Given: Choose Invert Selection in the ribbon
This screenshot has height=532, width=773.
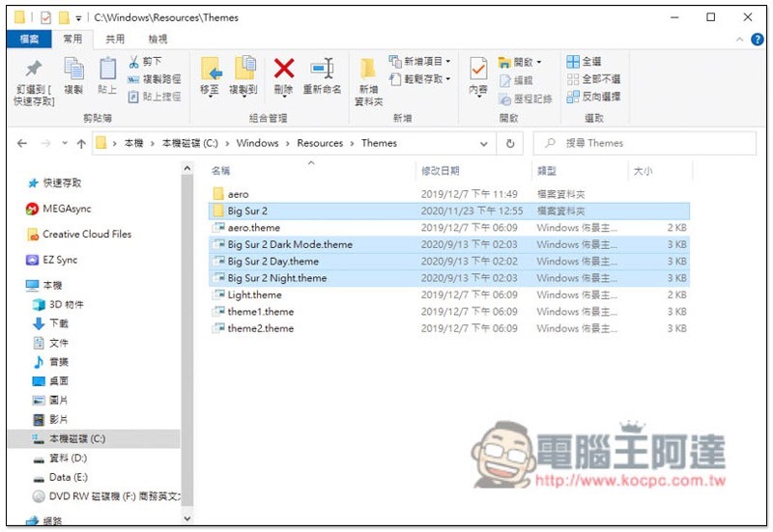Looking at the screenshot, I should (x=593, y=97).
